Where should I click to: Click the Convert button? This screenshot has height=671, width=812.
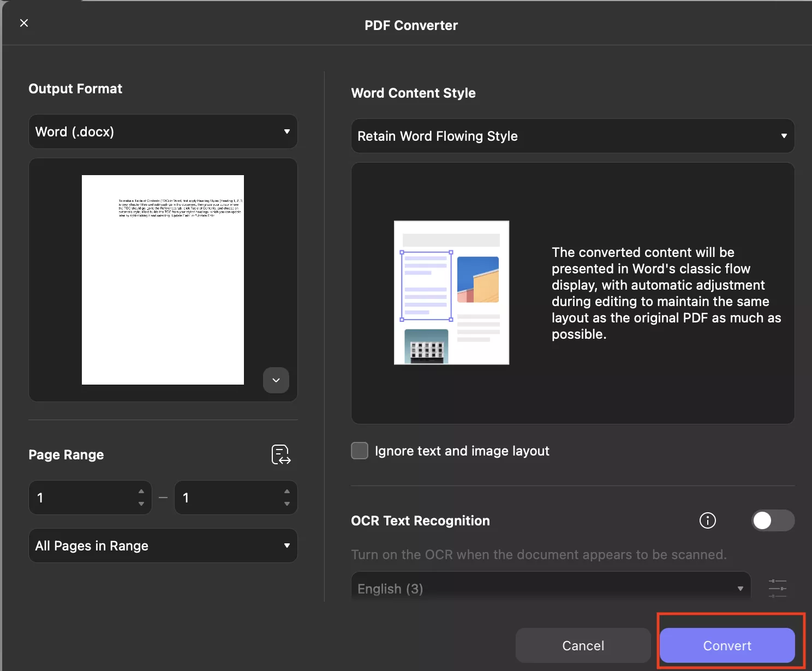tap(727, 645)
